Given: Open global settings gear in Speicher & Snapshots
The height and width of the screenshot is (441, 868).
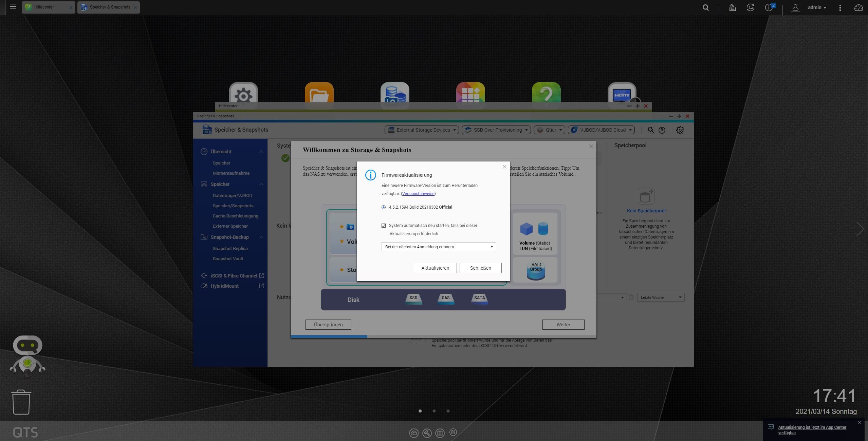Looking at the screenshot, I should pos(680,130).
